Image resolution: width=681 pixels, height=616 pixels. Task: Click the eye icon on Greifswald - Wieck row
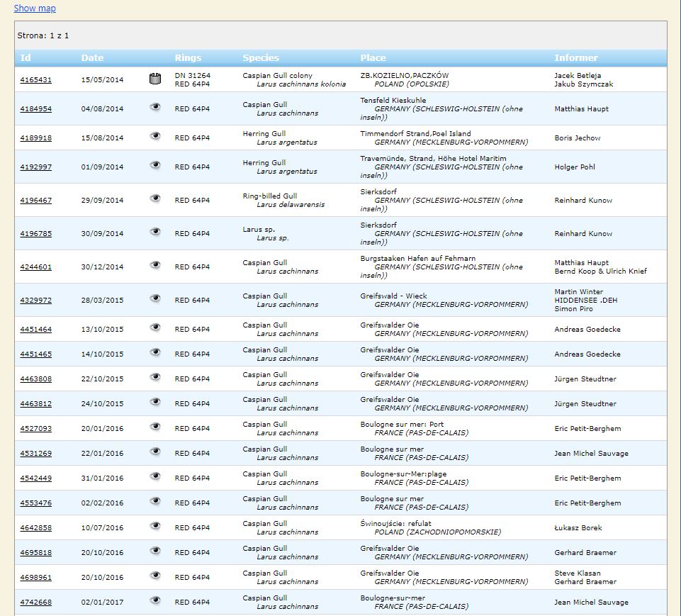point(155,298)
